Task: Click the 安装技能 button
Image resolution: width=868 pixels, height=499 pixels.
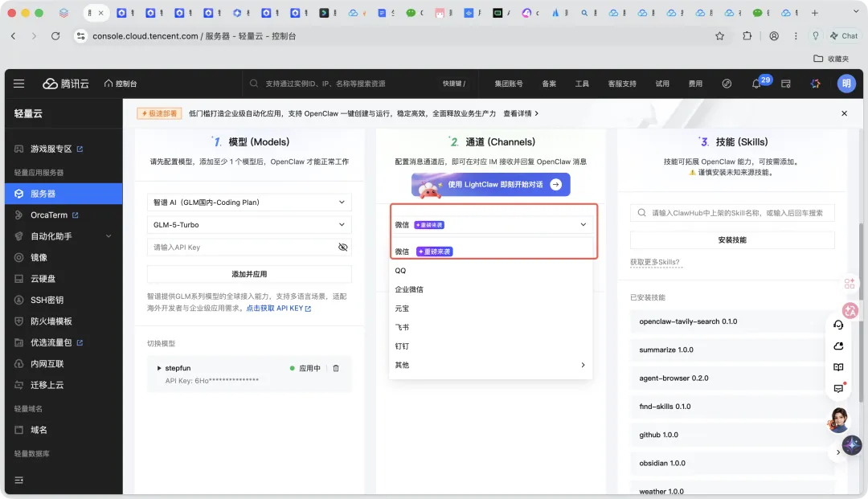Action: tap(732, 240)
